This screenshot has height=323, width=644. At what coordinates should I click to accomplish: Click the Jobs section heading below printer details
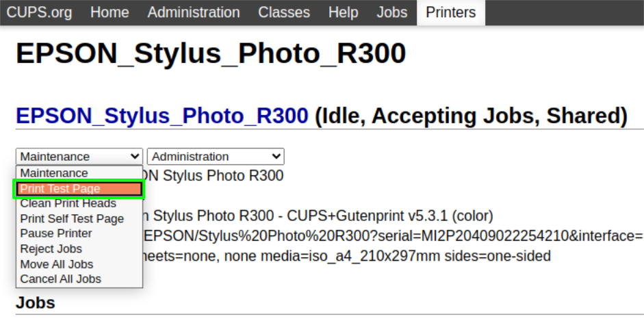click(36, 302)
